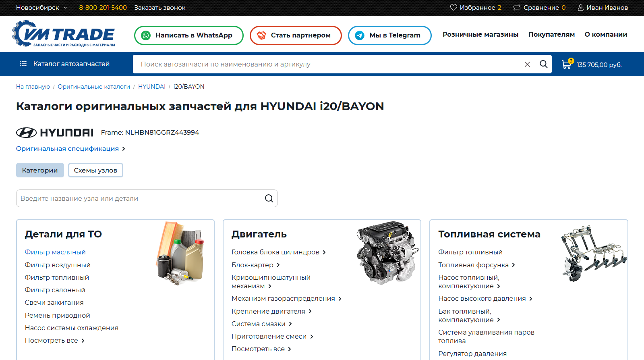Expand the Блок-картер chevron
This screenshot has height=360, width=644.
point(278,265)
